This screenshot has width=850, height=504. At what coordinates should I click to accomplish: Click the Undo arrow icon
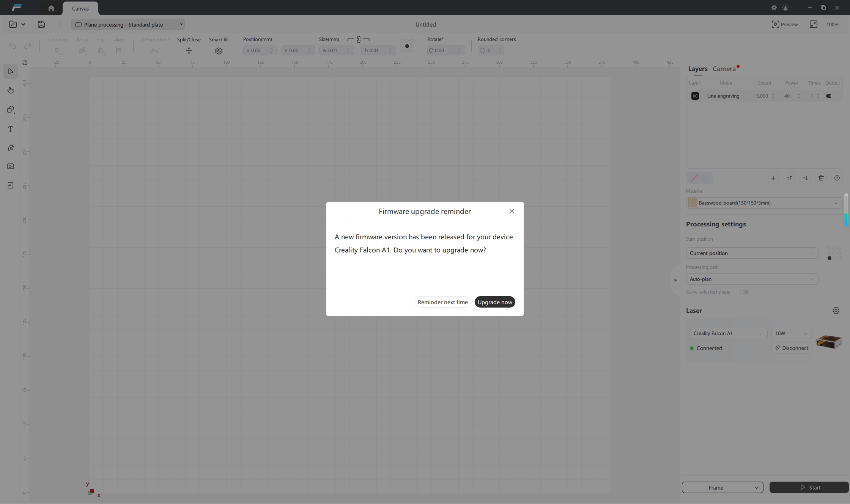[13, 46]
